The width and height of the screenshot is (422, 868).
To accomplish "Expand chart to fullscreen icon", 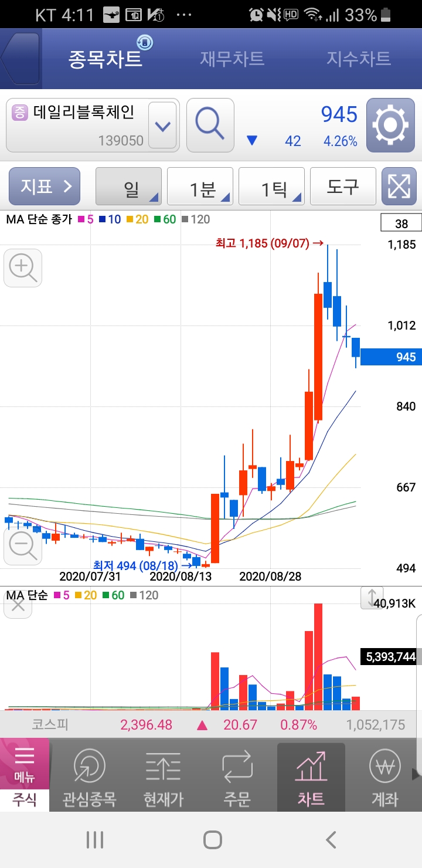I will (x=399, y=187).
